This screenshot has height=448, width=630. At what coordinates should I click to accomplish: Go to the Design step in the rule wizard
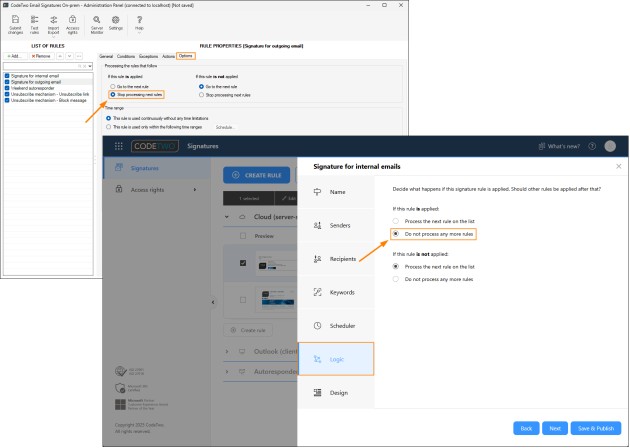(x=336, y=393)
